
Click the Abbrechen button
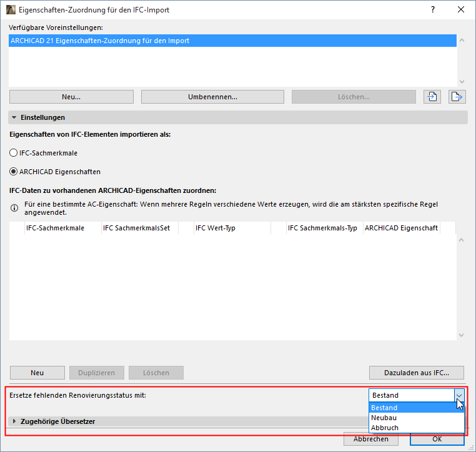pos(371,439)
